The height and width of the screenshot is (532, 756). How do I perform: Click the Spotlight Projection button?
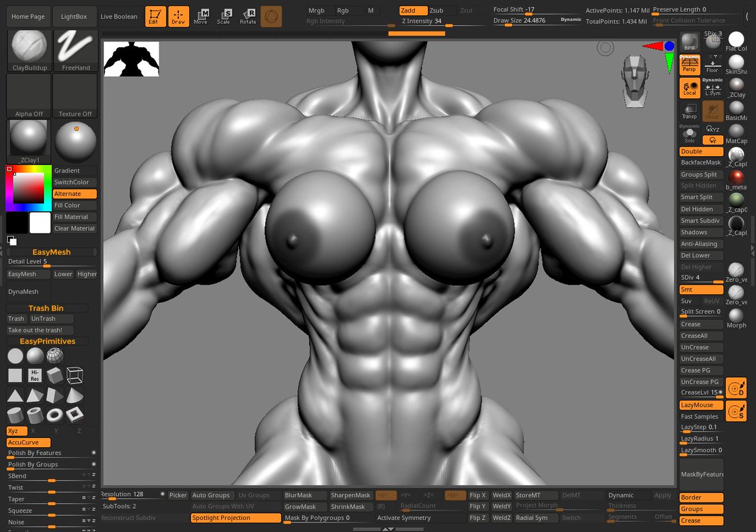236,518
